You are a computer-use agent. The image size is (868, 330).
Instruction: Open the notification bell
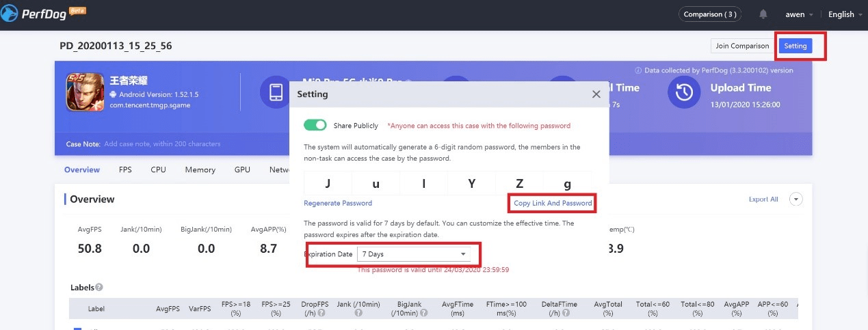coord(763,14)
